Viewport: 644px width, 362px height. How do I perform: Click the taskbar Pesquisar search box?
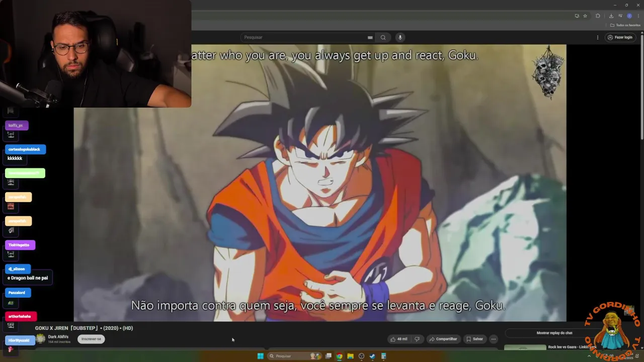[295, 356]
